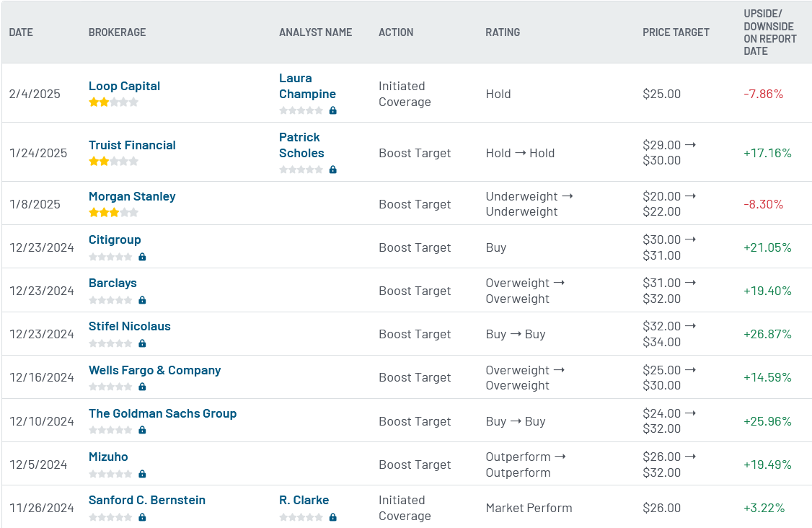The width and height of the screenshot is (812, 528).
Task: Click the lock icon under Barclays
Action: click(142, 300)
